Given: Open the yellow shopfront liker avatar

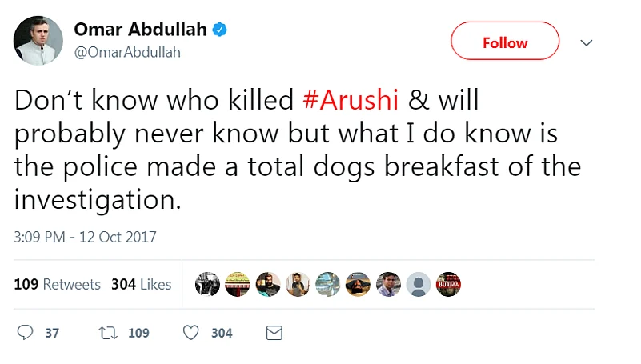Looking at the screenshot, I should [x=238, y=284].
